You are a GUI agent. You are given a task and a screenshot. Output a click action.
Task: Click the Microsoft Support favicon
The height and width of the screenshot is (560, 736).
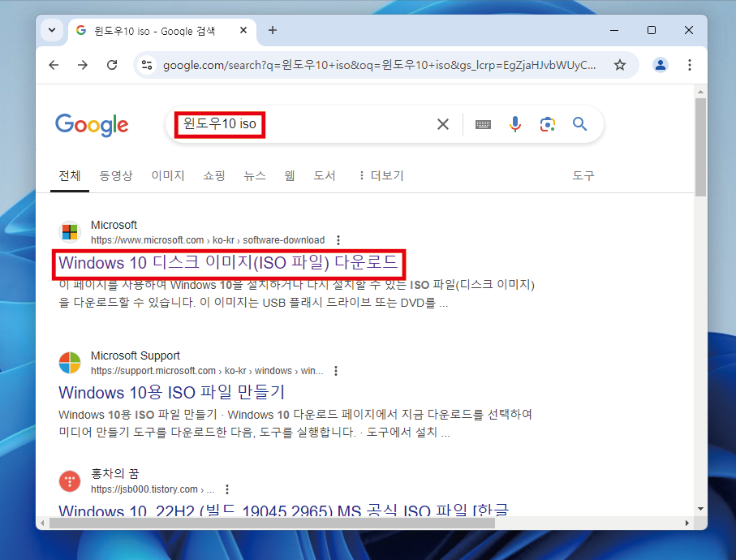70,363
